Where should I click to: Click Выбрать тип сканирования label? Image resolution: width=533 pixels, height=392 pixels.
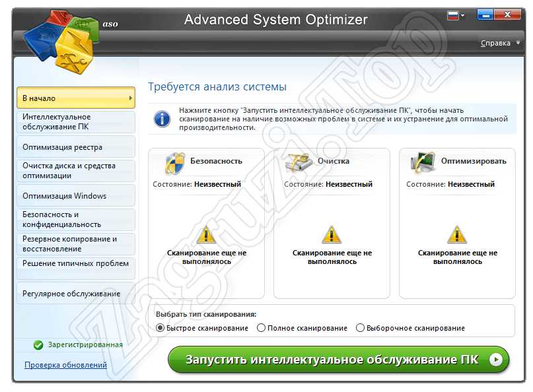[206, 314]
